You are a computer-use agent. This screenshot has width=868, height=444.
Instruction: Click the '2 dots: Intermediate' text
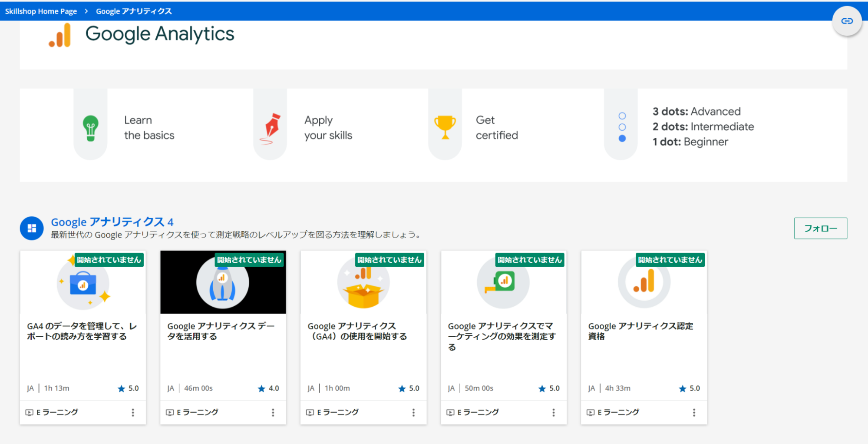703,127
